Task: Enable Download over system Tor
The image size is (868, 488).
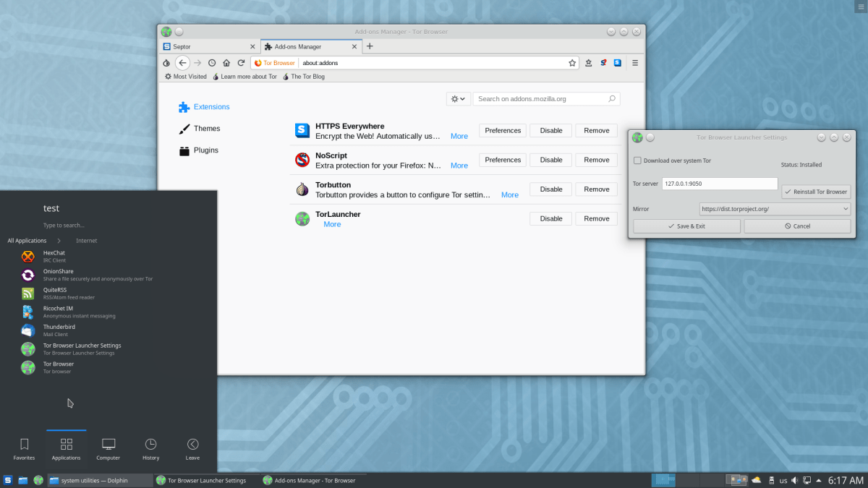Action: pyautogui.click(x=637, y=160)
